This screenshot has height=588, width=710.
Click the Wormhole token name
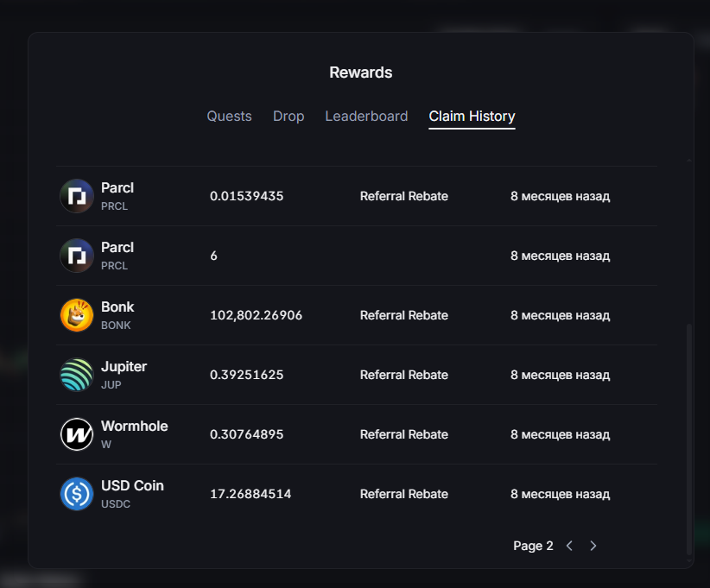tap(135, 426)
